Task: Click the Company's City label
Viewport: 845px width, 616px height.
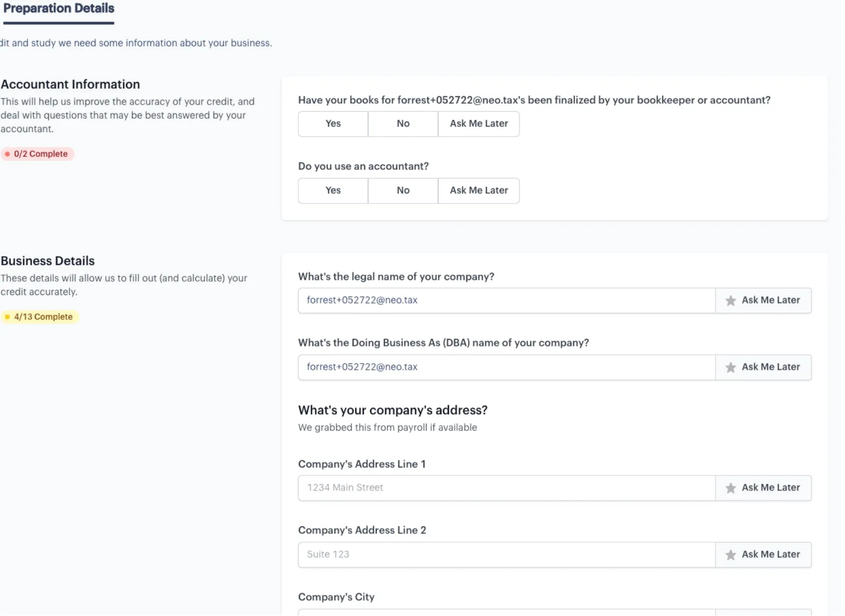Action: (x=336, y=597)
